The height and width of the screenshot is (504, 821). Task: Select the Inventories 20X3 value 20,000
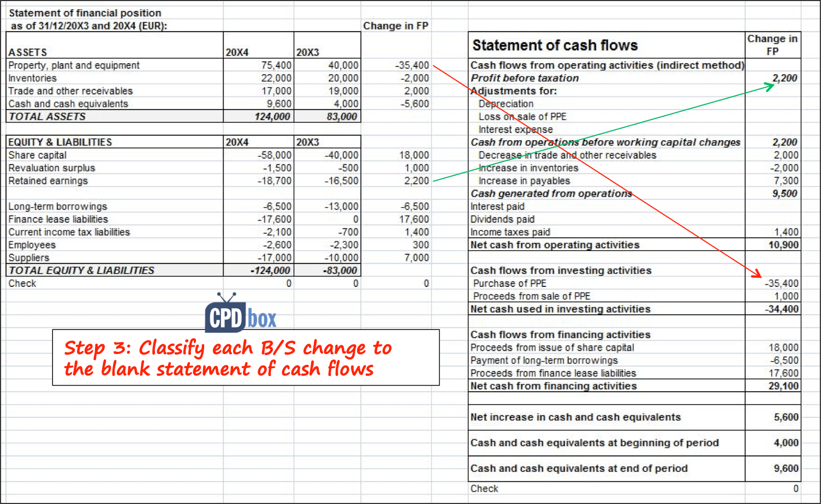[x=343, y=78]
